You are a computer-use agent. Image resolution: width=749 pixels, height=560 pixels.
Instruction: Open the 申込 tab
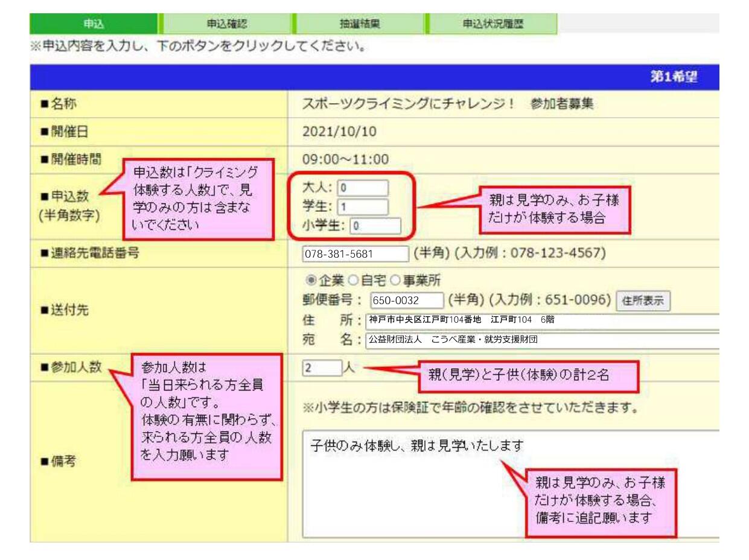tap(93, 24)
